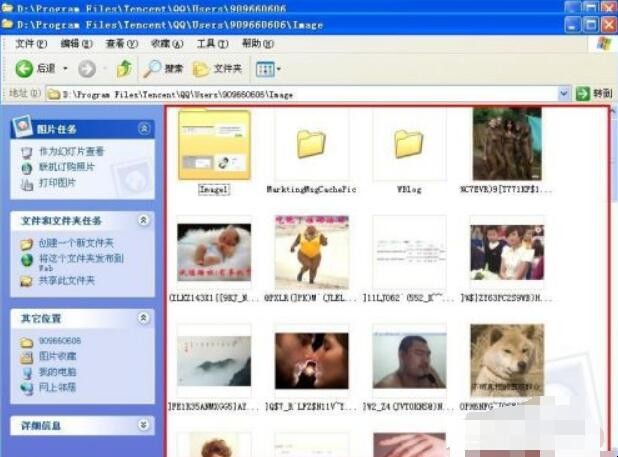Click 打印图片 link
Screen dimensions: 618x457
pos(57,183)
